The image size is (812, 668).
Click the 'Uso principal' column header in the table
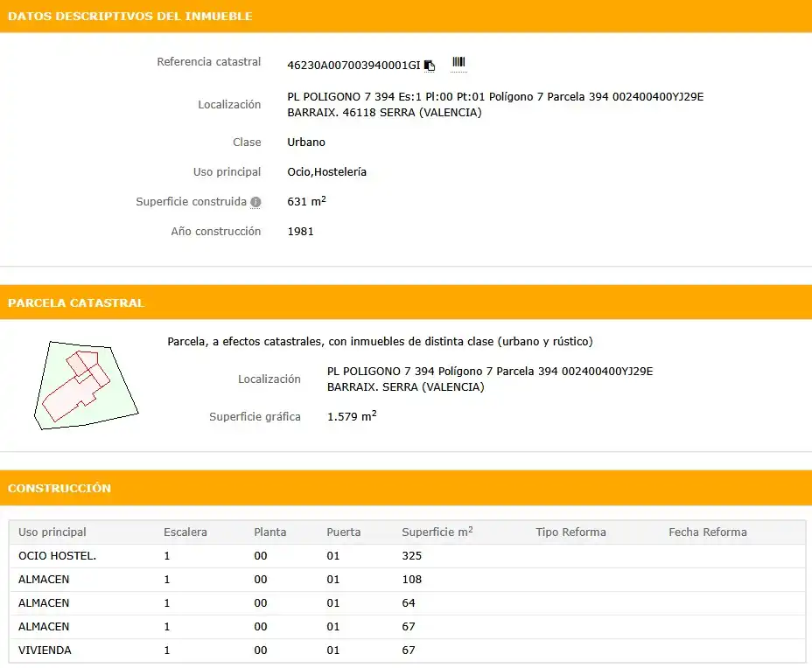click(52, 532)
